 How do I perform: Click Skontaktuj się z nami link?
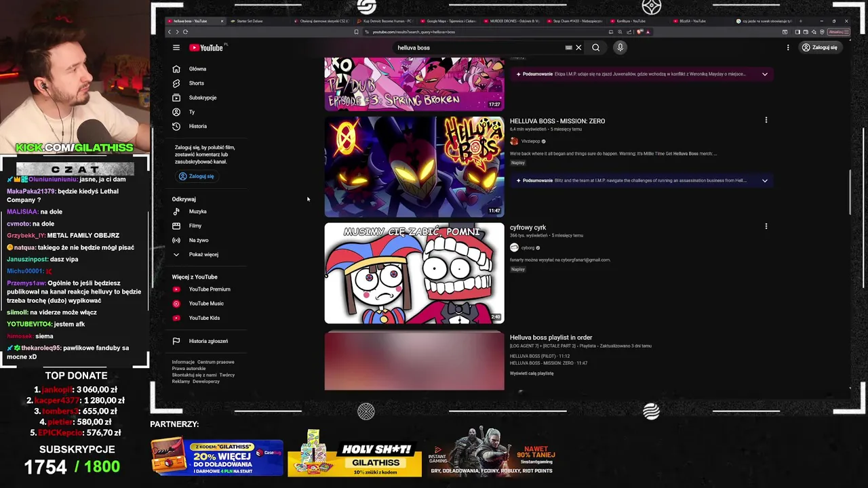click(x=194, y=375)
